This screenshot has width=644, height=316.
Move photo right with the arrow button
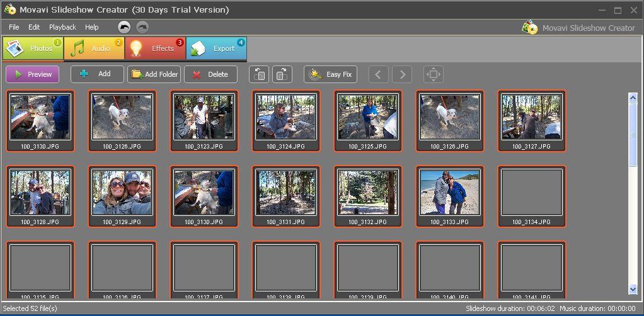[x=402, y=74]
